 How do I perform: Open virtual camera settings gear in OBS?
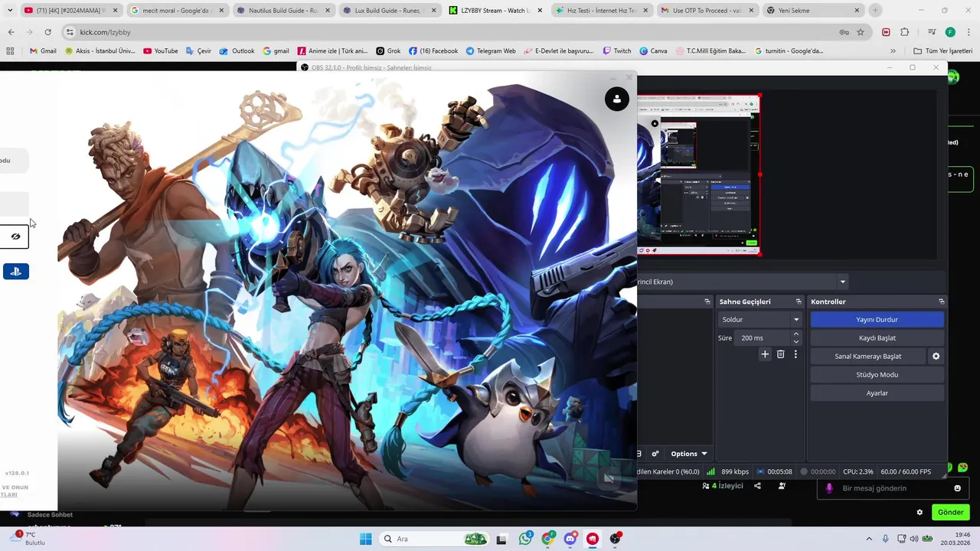click(x=936, y=356)
